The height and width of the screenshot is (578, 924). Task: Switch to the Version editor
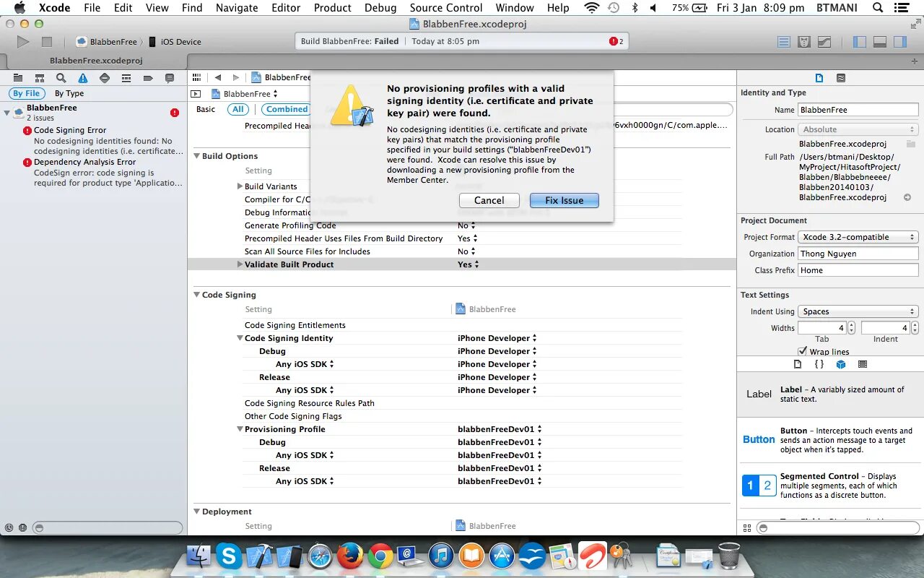(824, 42)
